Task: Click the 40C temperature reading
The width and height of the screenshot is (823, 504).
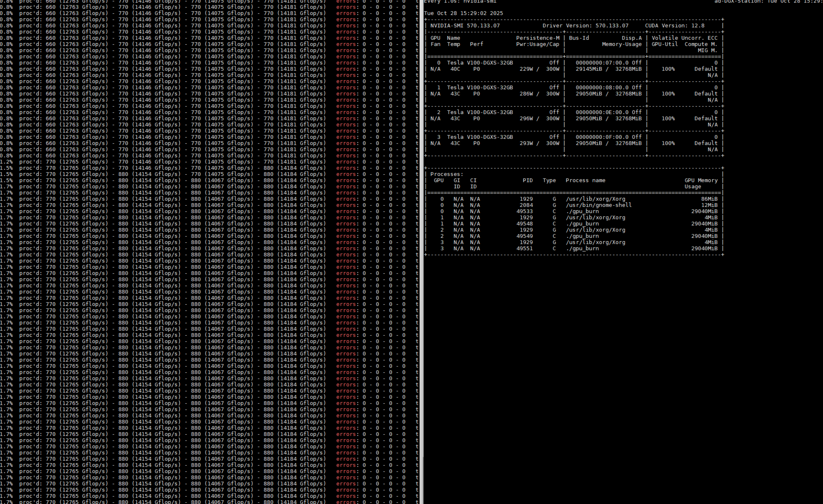Action: pos(455,69)
